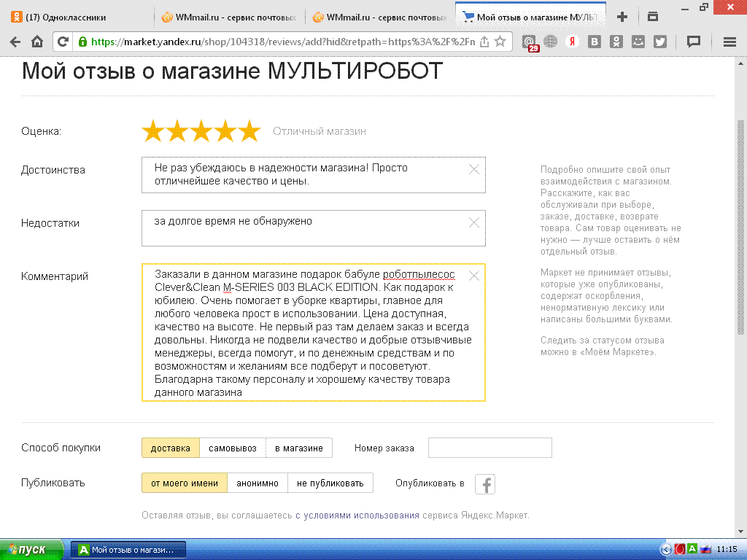Screen dimensions: 747x560
Task: Choose publishing от моего имени
Action: click(x=185, y=483)
